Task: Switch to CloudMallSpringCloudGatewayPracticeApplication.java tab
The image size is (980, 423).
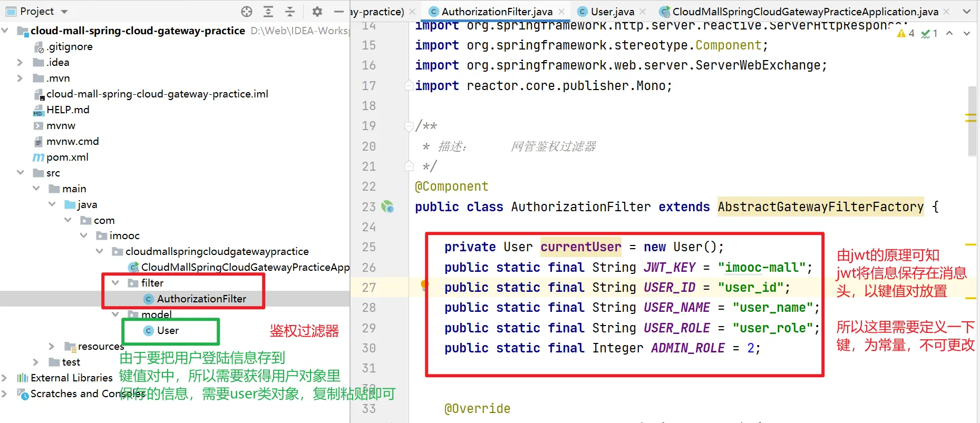Action: tap(805, 12)
